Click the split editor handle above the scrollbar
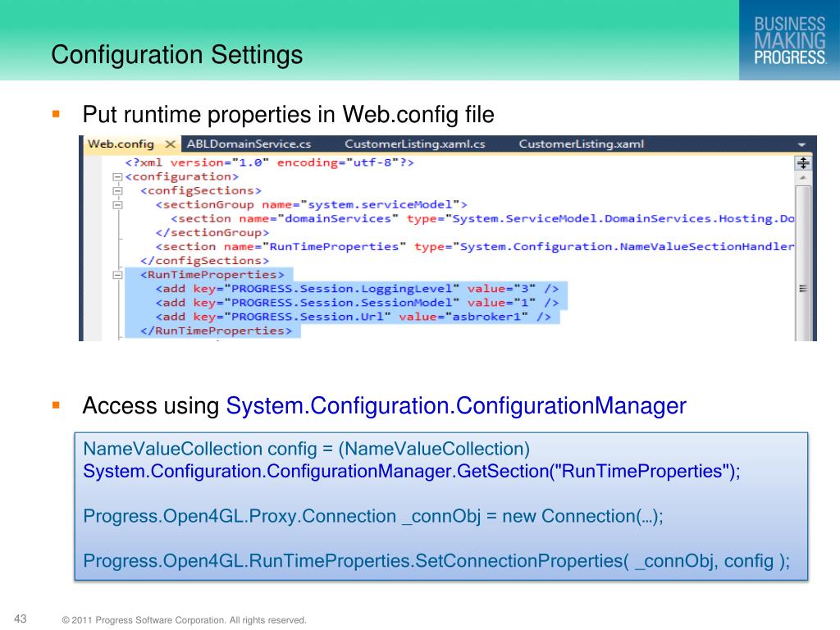Viewport: 840px width, 630px height. (802, 163)
